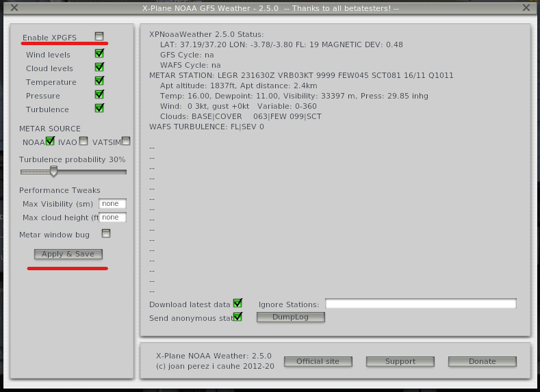Toggle Cloud levels checkbox
This screenshot has height=392, width=540.
pyautogui.click(x=99, y=67)
